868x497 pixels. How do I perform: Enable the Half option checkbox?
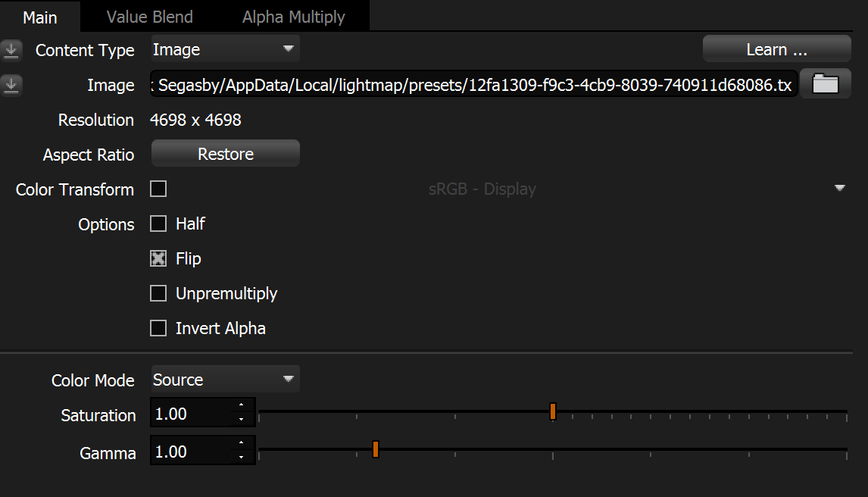(x=158, y=223)
